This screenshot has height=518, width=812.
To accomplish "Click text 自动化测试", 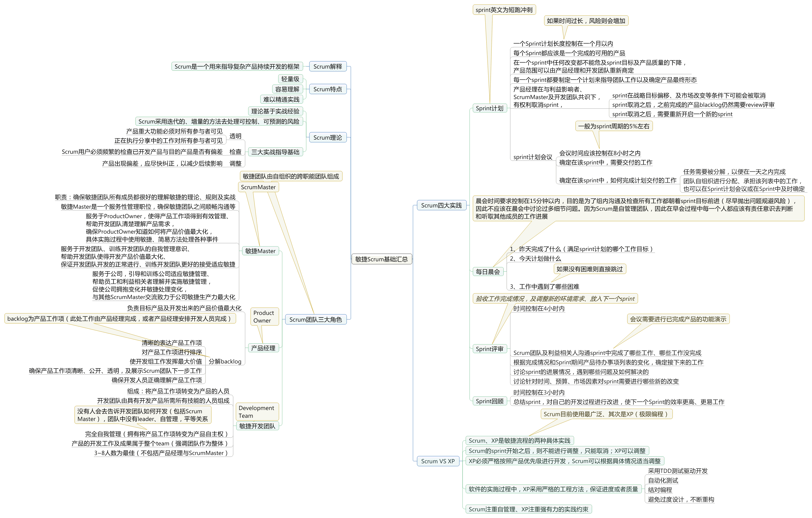I will [x=663, y=480].
